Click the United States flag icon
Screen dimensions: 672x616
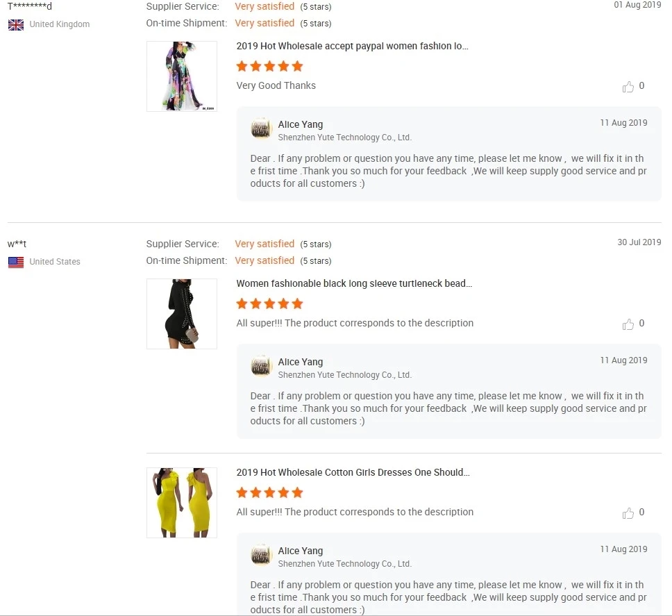click(16, 263)
